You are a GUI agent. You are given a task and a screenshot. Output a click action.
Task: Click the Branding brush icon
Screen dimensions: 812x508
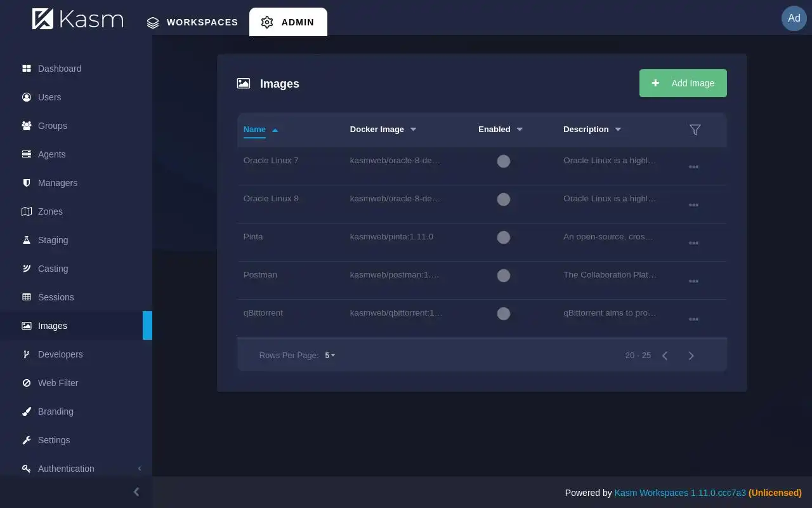[x=27, y=411]
